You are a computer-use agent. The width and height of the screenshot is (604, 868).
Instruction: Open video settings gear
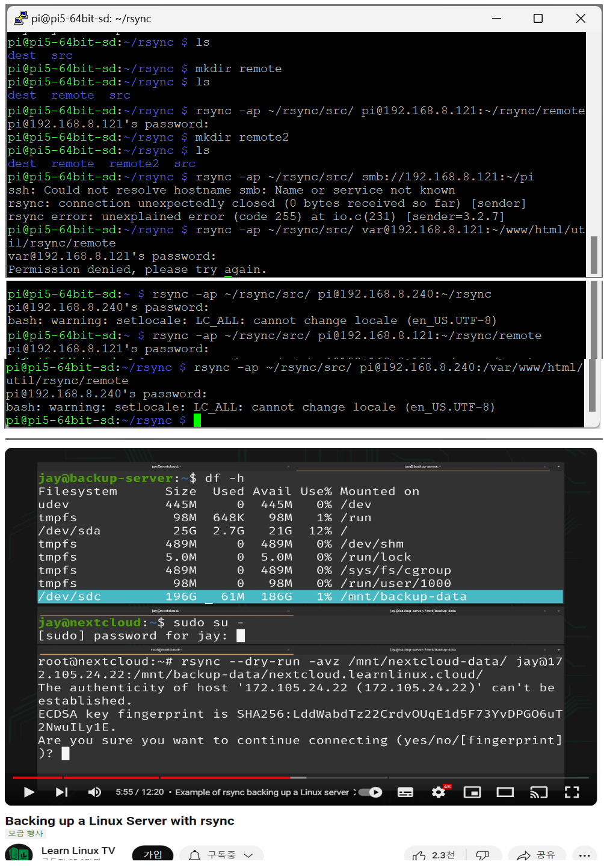point(439,792)
